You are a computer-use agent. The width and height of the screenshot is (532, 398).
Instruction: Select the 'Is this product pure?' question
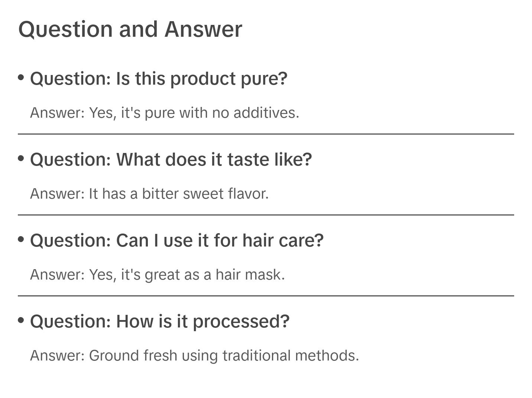click(x=159, y=79)
